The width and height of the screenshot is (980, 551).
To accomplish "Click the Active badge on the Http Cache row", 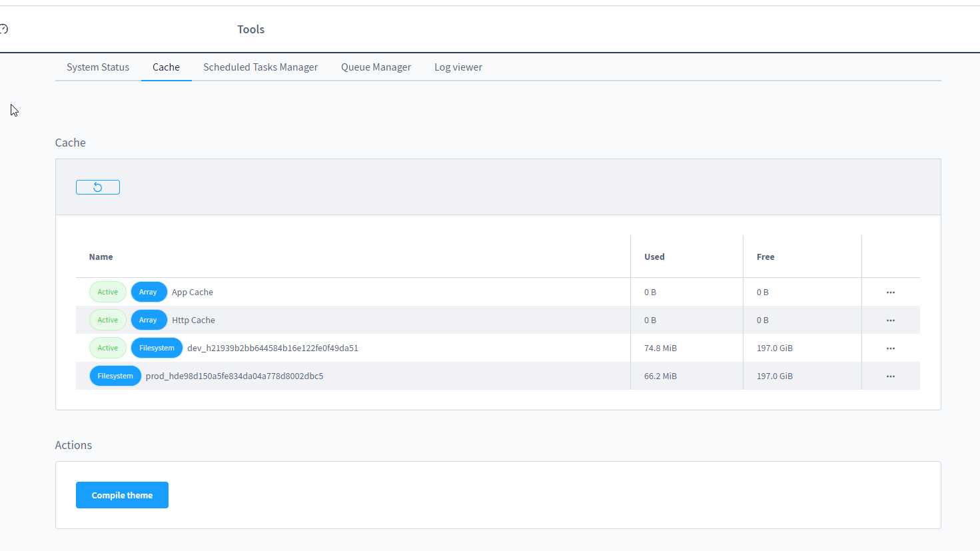I will [x=108, y=320].
